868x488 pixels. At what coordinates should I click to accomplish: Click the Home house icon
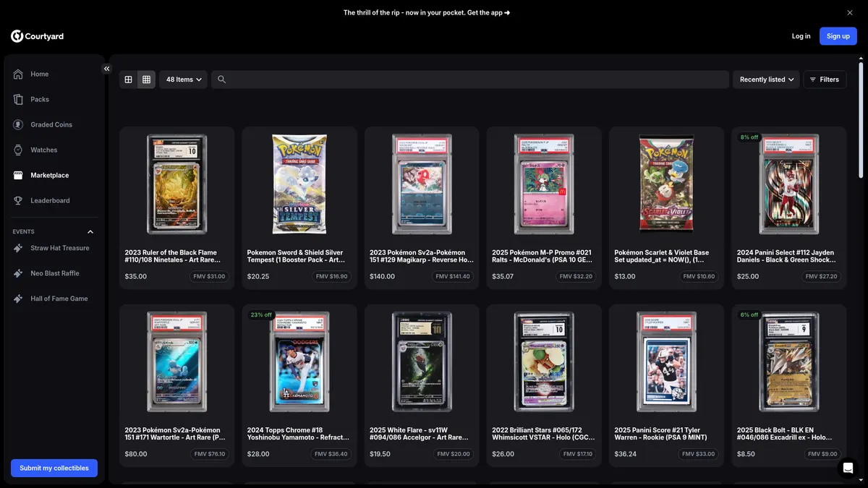(18, 74)
